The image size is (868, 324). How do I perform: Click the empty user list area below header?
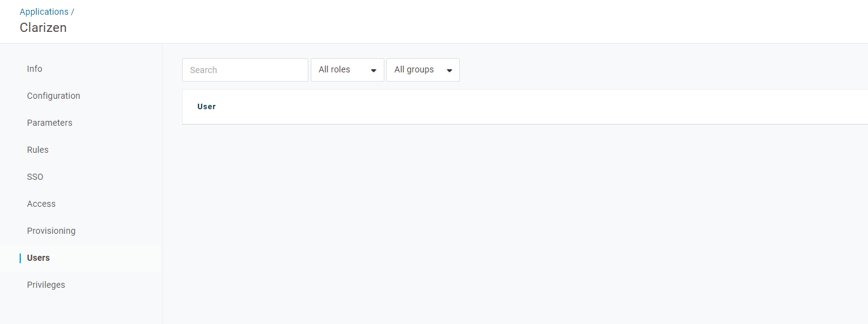point(525,224)
